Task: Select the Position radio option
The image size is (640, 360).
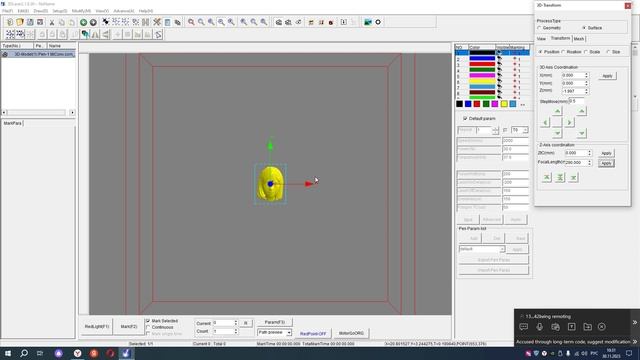Action: (x=540, y=52)
